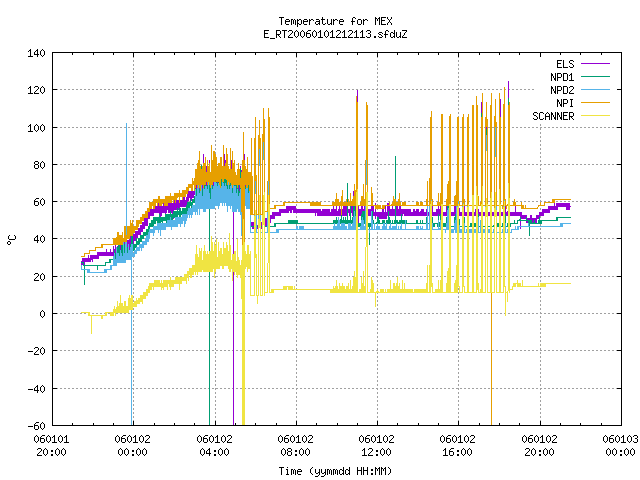Click the y-axis value 140
The width and height of the screenshot is (640, 480).
point(36,53)
